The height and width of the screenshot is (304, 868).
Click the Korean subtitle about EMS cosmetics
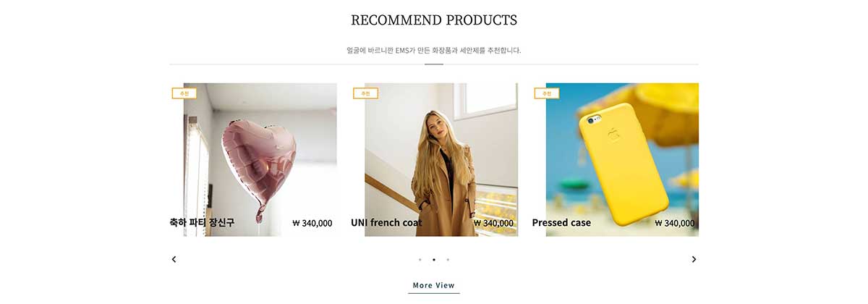[434, 51]
